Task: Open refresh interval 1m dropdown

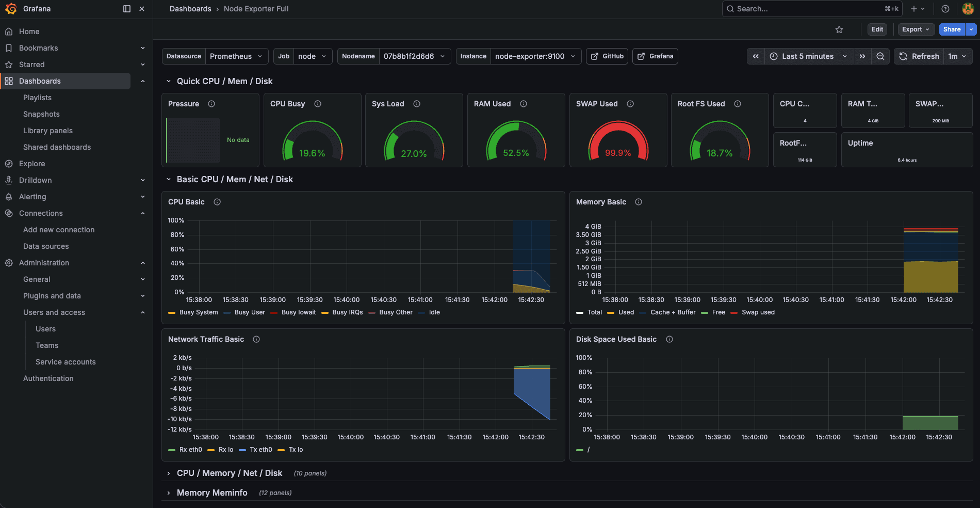Action: point(958,56)
